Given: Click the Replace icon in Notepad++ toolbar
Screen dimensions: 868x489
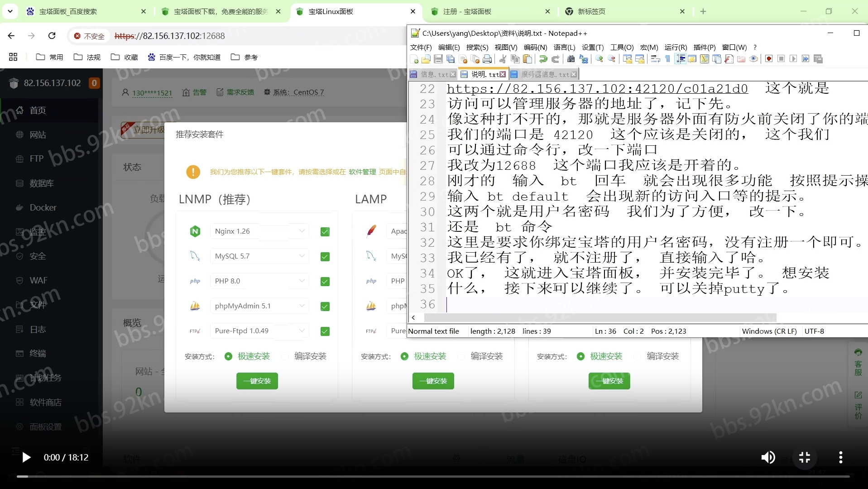Looking at the screenshot, I should point(584,59).
